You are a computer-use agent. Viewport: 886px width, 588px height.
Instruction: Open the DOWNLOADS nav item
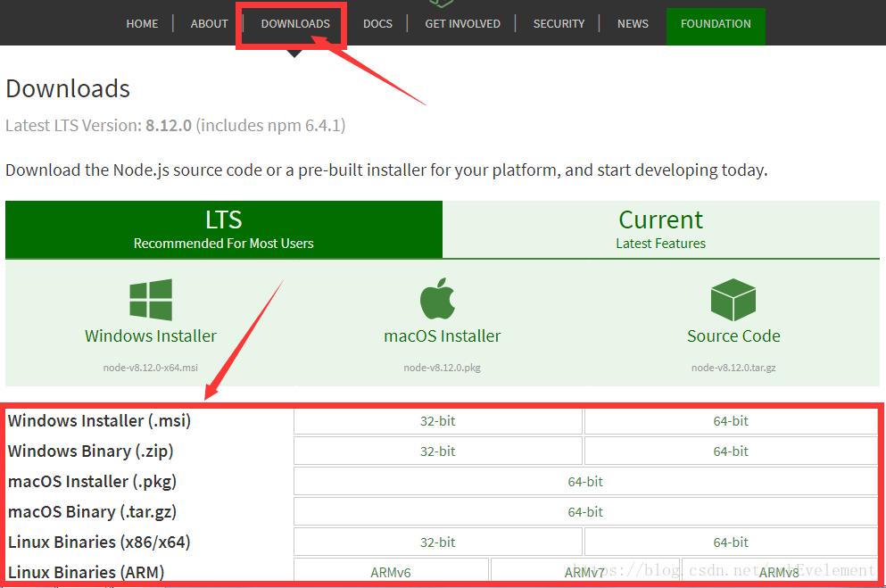point(295,24)
